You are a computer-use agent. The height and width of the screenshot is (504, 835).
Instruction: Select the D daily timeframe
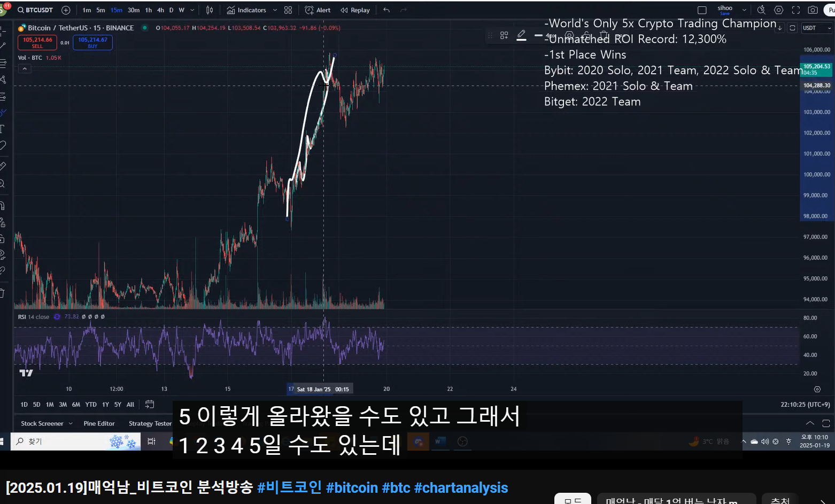pyautogui.click(x=171, y=10)
